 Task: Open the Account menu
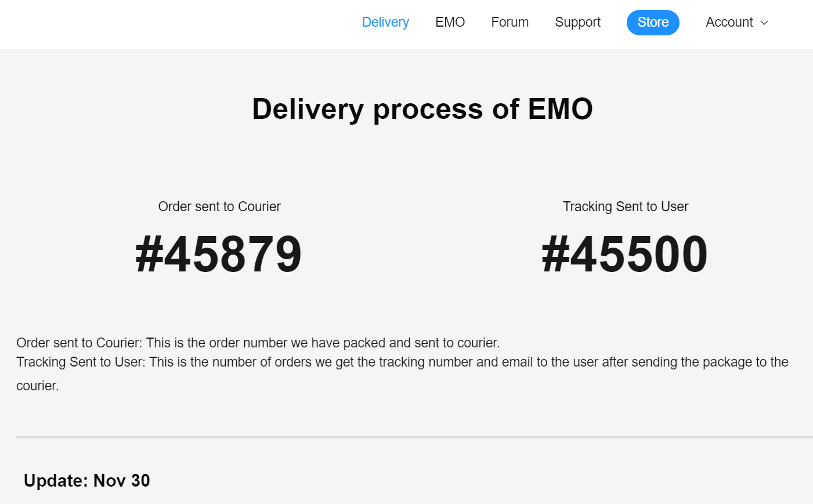729,22
